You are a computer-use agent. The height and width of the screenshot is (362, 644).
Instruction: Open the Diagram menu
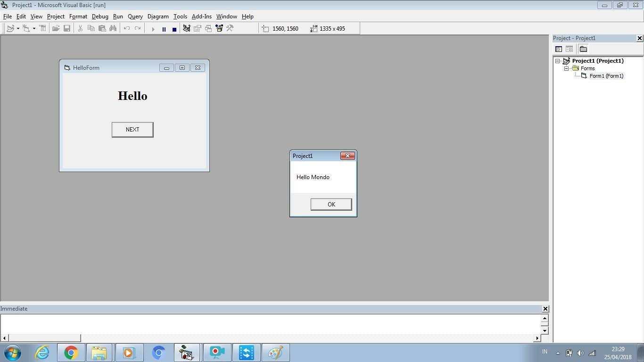tap(158, 16)
